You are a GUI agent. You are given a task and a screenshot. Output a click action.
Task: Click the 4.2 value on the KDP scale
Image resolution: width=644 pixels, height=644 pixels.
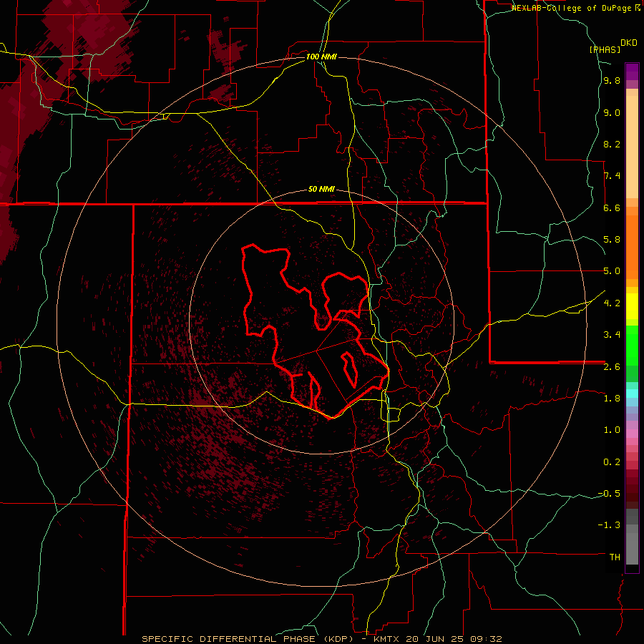(612, 303)
